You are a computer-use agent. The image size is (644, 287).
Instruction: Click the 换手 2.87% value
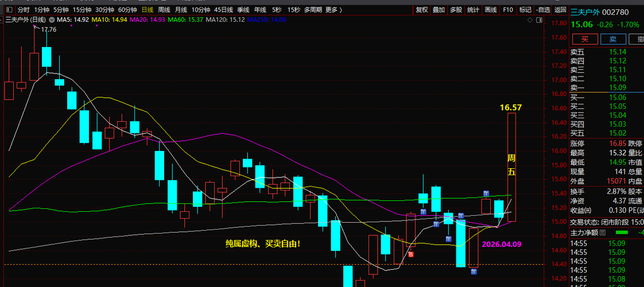(x=616, y=191)
